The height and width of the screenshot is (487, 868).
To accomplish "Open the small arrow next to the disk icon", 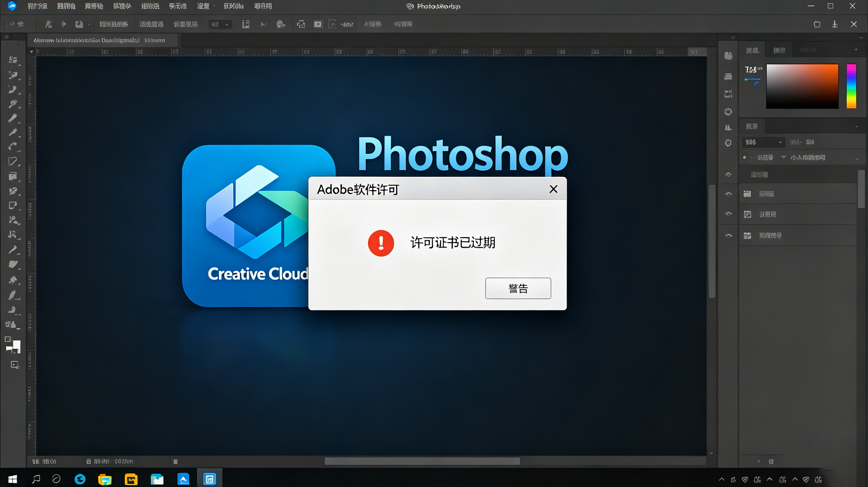I will click(89, 24).
